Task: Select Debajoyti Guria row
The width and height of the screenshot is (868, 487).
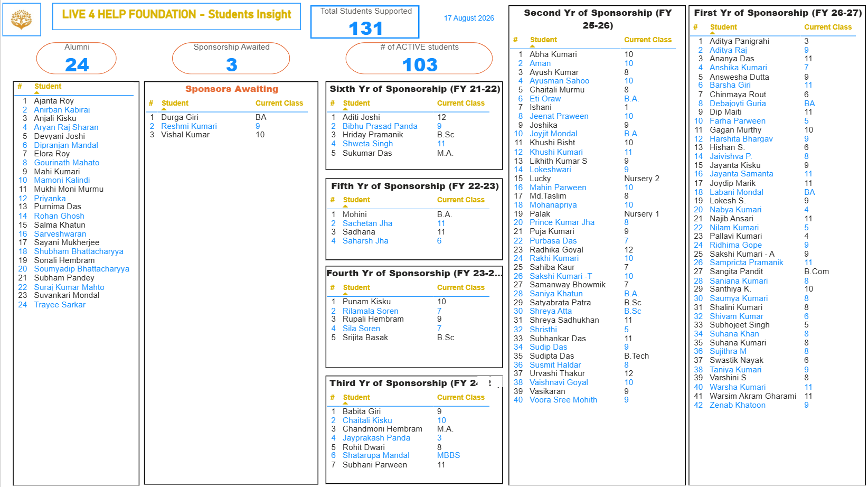Action: click(774, 104)
